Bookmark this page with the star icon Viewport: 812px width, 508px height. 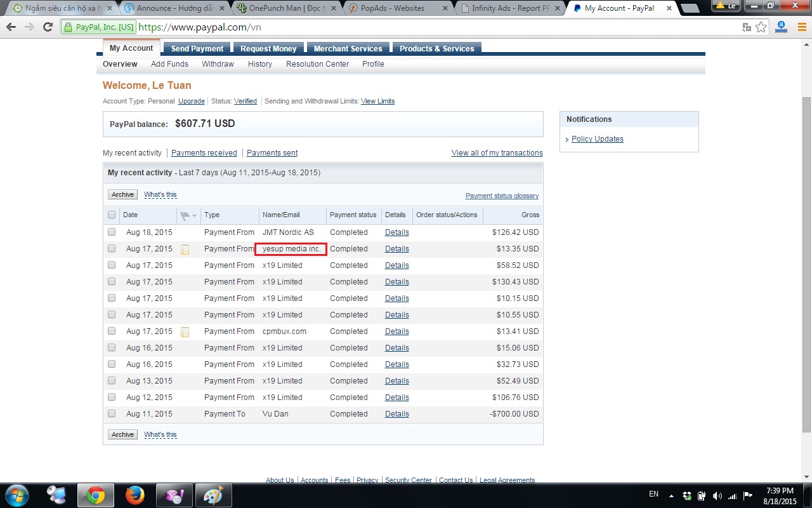point(761,27)
